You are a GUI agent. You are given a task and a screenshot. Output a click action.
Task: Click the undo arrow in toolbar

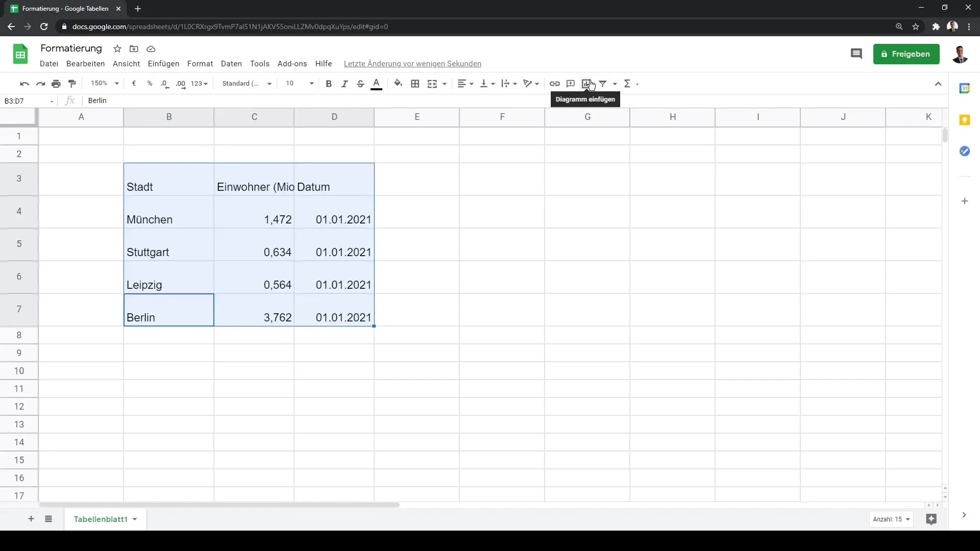tap(24, 84)
